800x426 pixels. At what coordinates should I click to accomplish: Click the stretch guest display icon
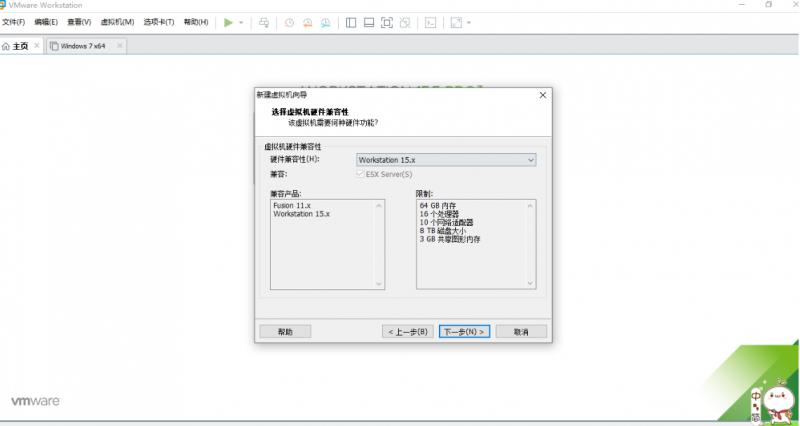point(456,22)
